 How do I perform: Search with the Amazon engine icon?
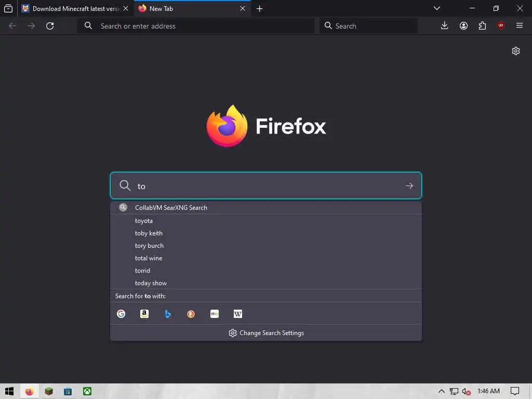144,314
